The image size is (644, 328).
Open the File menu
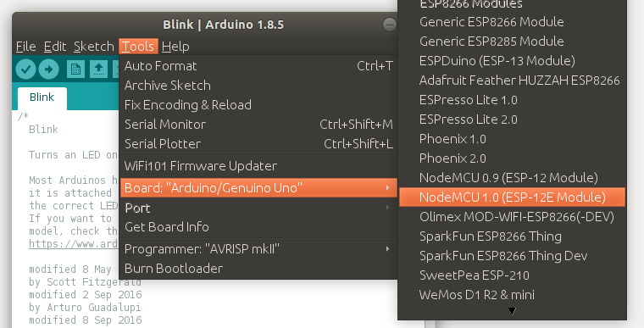[26, 47]
